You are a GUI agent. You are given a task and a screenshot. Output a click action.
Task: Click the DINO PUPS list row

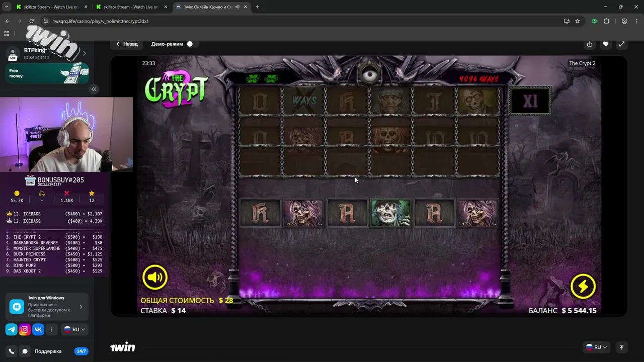click(x=54, y=265)
